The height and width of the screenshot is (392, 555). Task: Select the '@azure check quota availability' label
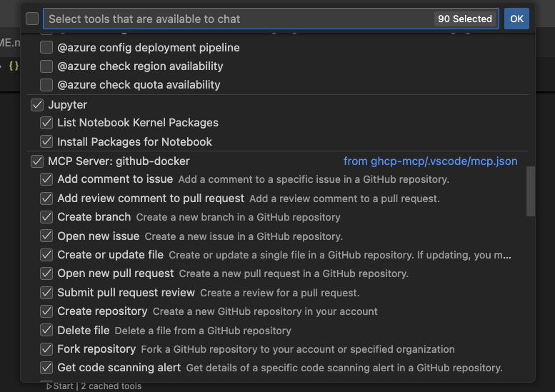139,85
